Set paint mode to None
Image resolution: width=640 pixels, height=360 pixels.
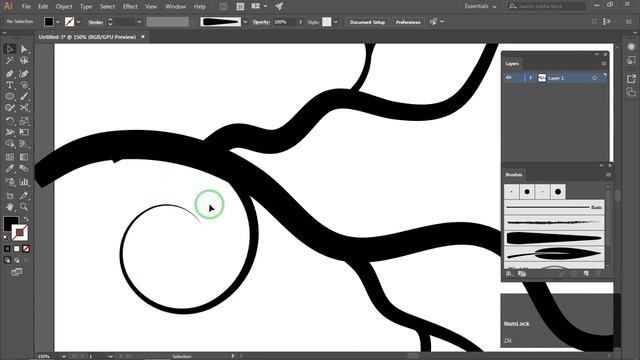coord(26,249)
